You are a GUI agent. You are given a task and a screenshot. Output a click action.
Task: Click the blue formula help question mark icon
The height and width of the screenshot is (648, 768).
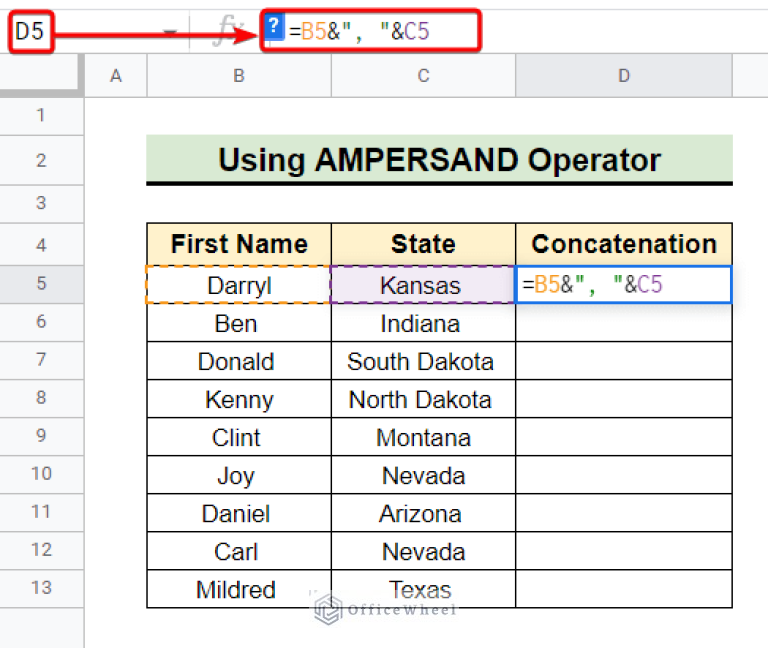pos(275,29)
